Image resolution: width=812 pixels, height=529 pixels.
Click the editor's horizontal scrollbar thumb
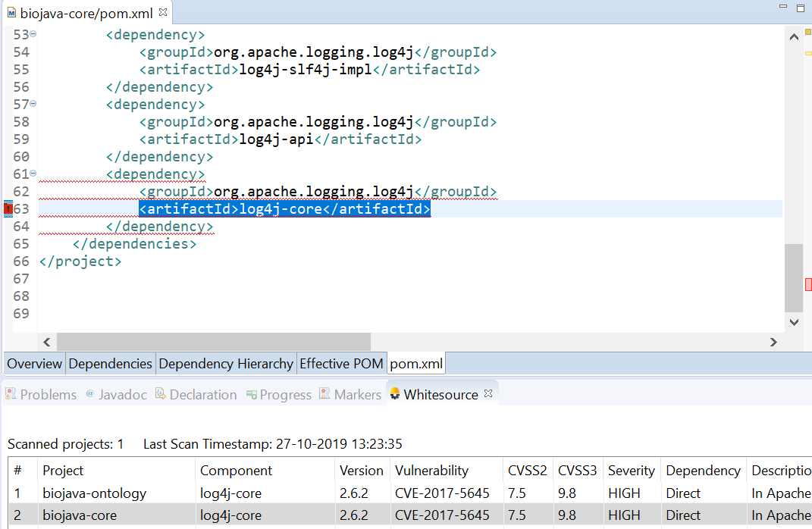pos(213,342)
